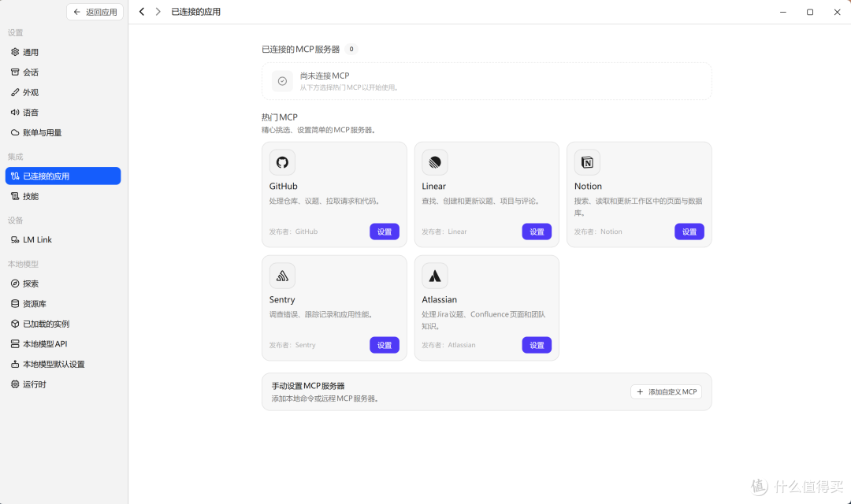Click the brush icon beside 外观
Viewport: 851px width, 504px height.
(x=15, y=92)
